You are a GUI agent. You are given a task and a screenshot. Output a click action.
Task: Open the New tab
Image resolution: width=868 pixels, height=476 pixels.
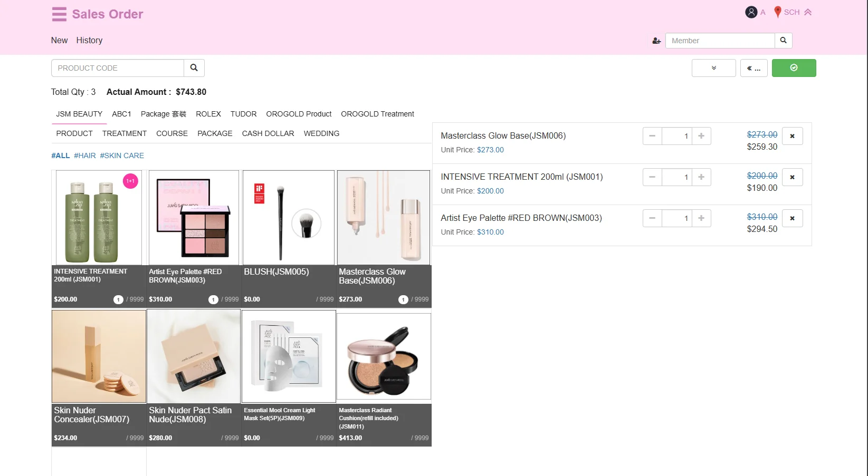(x=60, y=41)
